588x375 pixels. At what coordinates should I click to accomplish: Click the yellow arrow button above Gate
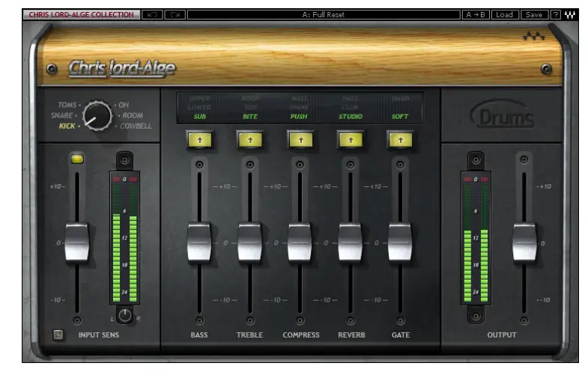tap(401, 140)
